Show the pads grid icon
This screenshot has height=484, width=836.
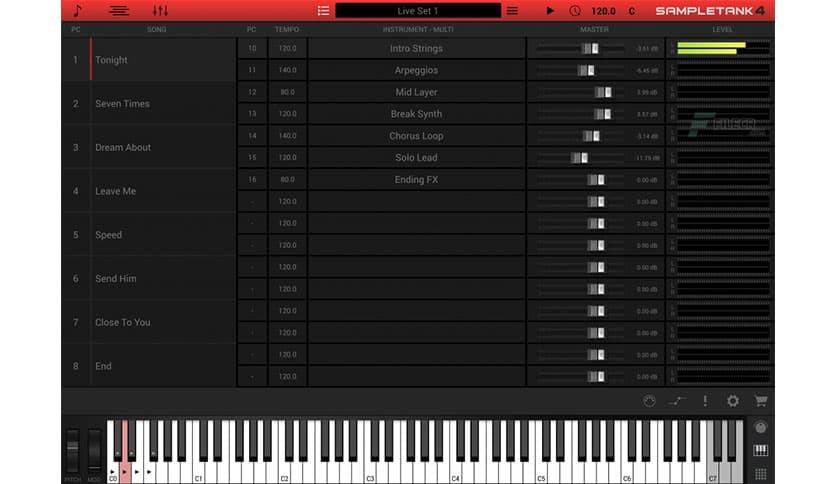pyautogui.click(x=761, y=474)
